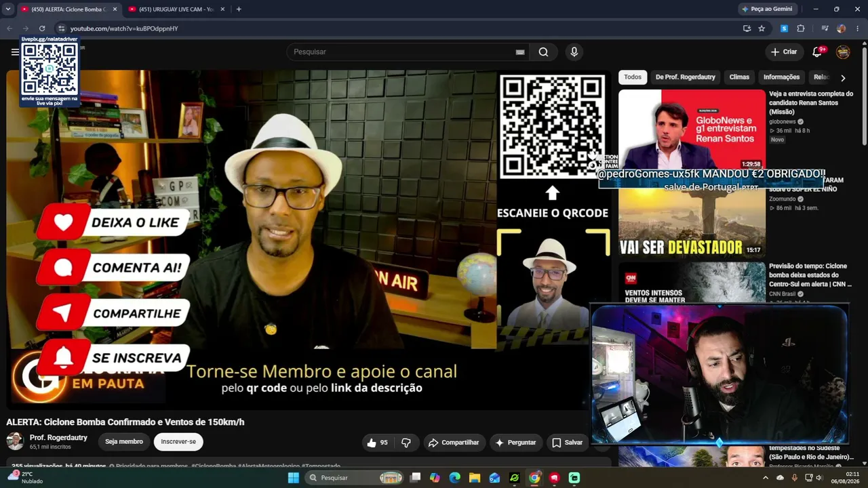This screenshot has width=868, height=488.
Task: Open YouTube notifications bell
Action: (817, 52)
